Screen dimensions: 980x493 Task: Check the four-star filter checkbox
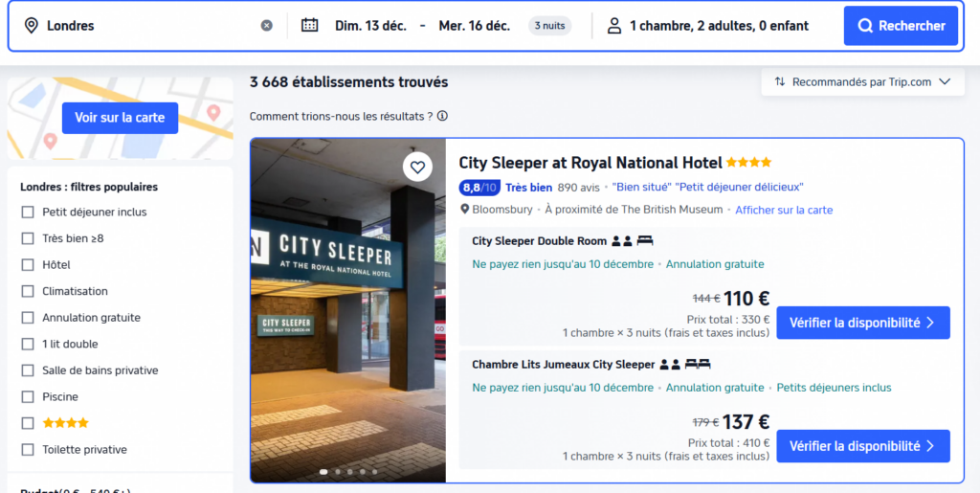click(x=28, y=424)
